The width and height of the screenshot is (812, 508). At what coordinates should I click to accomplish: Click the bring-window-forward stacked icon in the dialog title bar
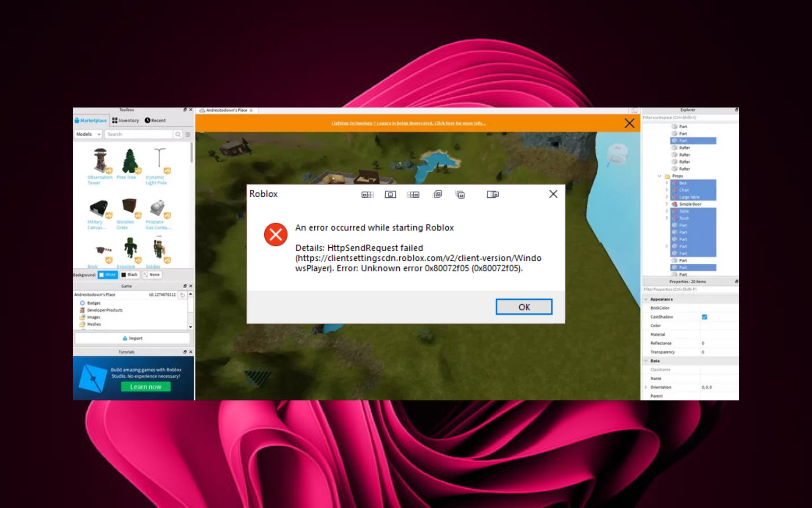coord(437,194)
